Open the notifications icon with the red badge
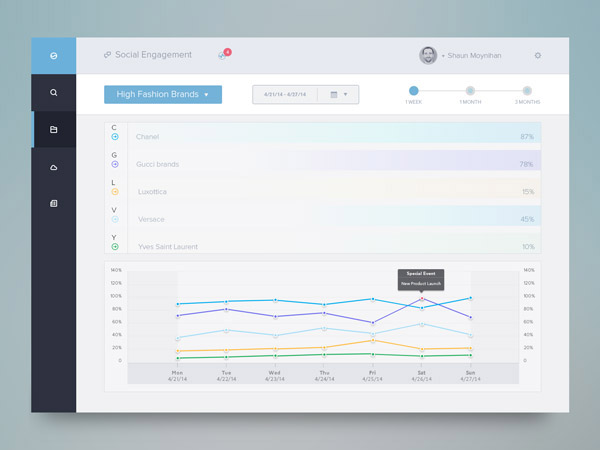The width and height of the screenshot is (600, 450). [x=224, y=54]
